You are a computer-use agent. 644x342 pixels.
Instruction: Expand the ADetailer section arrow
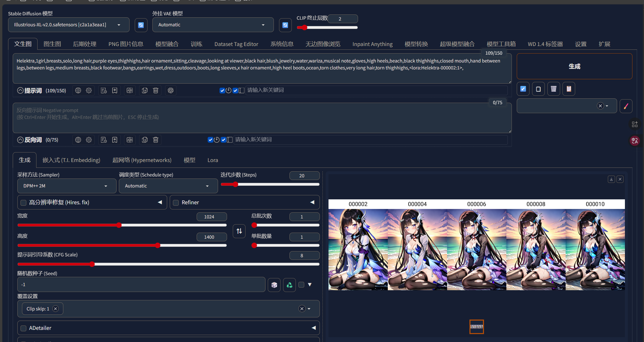click(314, 328)
